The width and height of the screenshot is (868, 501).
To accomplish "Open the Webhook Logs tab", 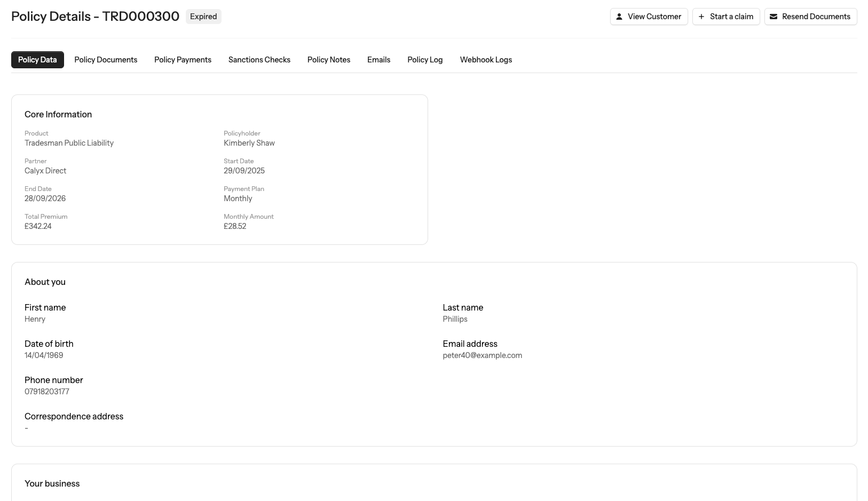I will [x=486, y=60].
